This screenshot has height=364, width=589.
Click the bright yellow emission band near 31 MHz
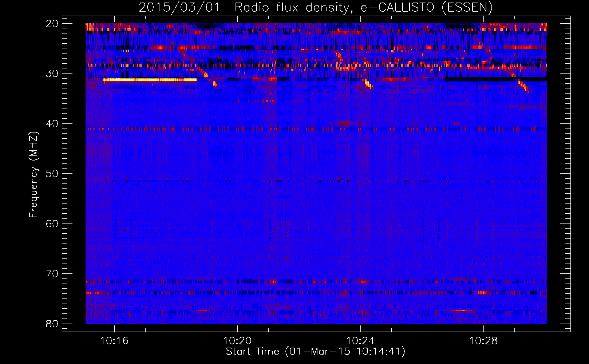click(x=150, y=80)
